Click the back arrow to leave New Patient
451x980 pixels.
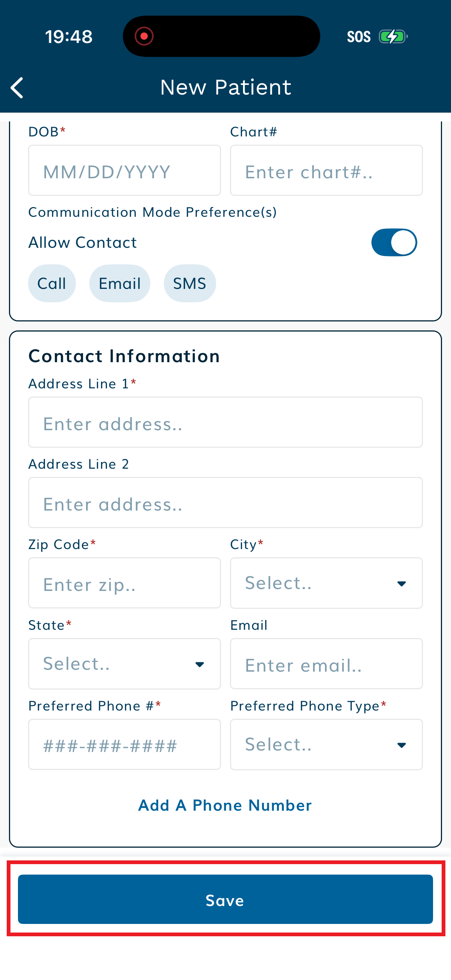tap(17, 87)
